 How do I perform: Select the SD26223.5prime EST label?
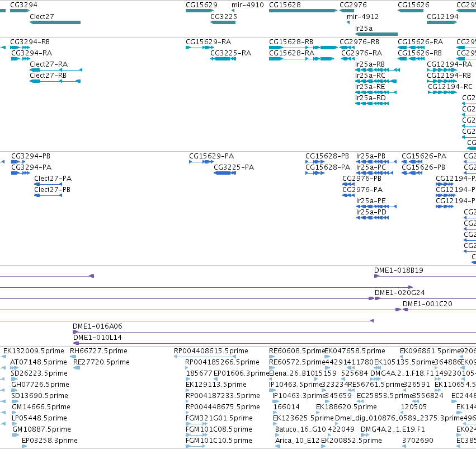[39, 373]
